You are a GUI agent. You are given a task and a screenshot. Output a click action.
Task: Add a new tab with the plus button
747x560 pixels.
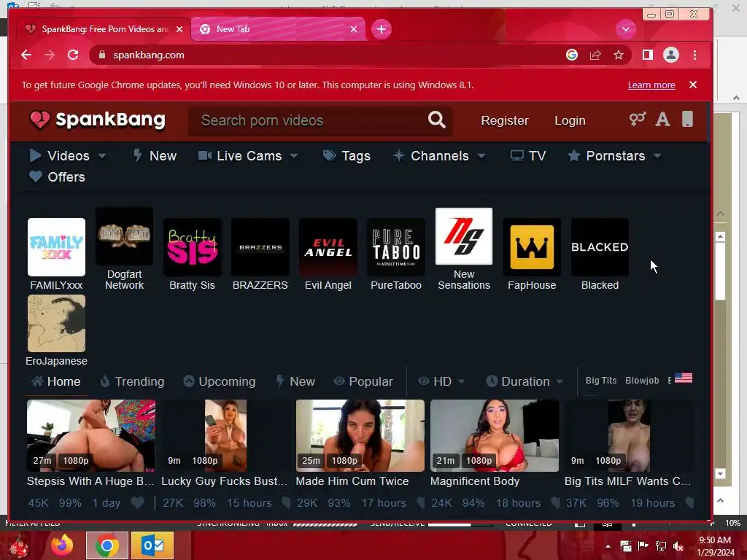[381, 29]
